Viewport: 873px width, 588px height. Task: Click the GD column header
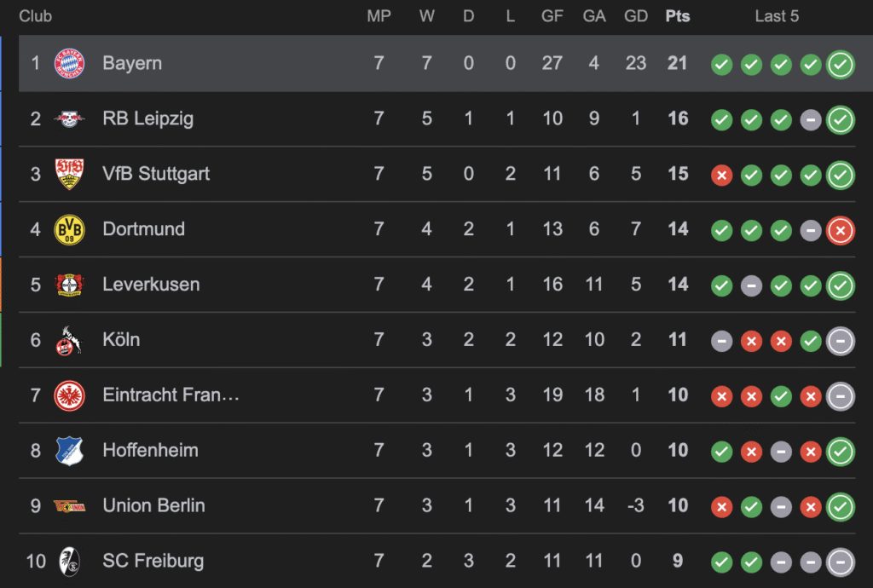(x=636, y=16)
